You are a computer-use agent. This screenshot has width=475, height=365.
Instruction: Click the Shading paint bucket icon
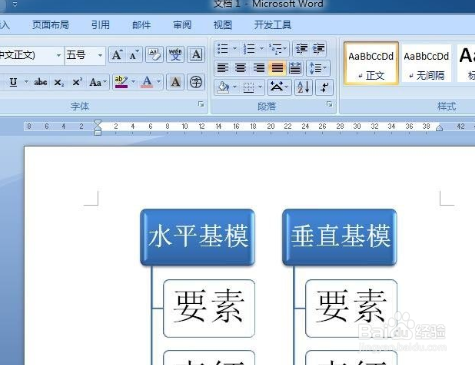[223, 88]
